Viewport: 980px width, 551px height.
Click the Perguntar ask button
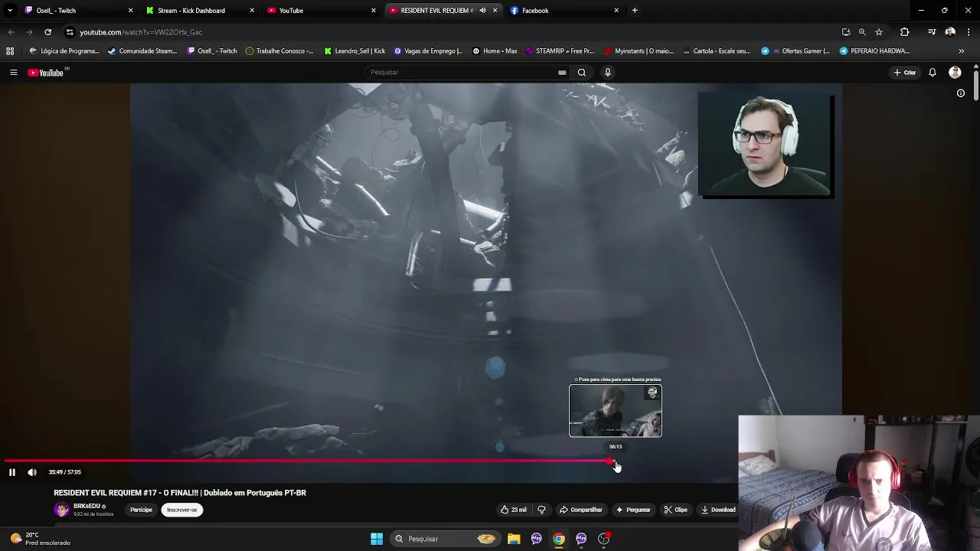click(x=632, y=510)
